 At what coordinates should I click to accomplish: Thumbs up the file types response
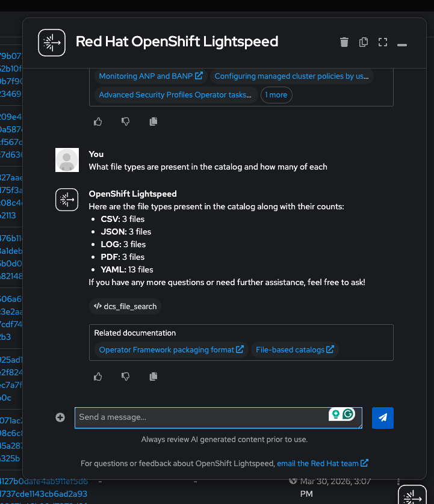[x=98, y=376]
